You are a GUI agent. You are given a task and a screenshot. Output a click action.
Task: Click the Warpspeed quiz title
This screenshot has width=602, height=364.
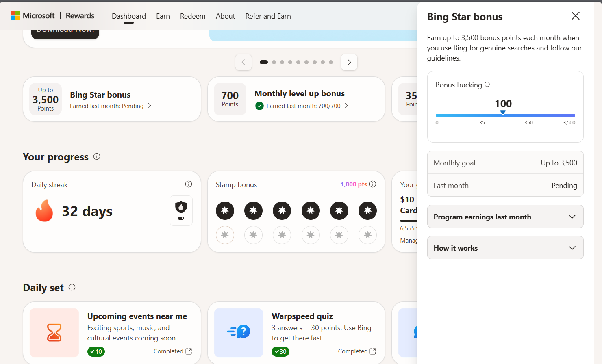(302, 316)
